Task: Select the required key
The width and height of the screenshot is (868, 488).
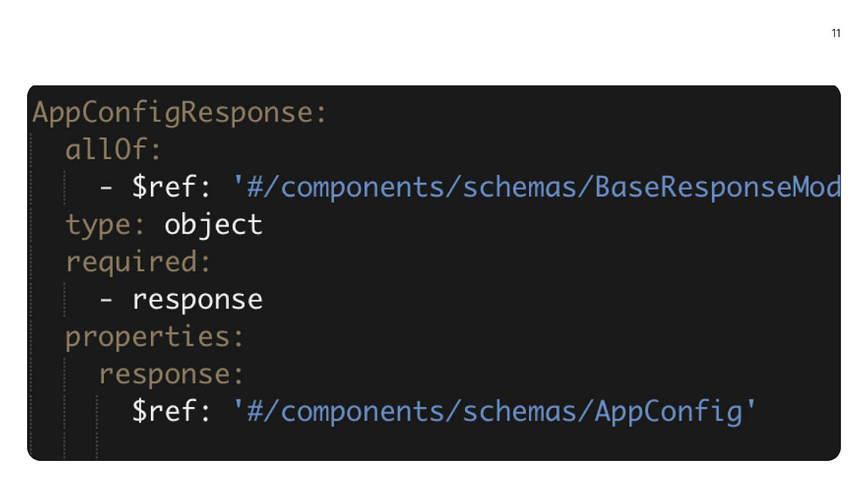Action: 131,262
